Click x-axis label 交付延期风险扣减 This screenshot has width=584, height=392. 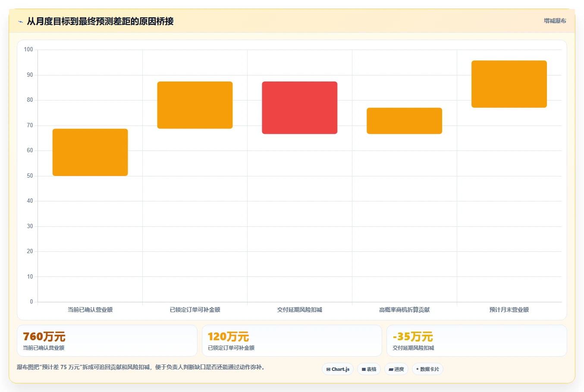coord(300,310)
